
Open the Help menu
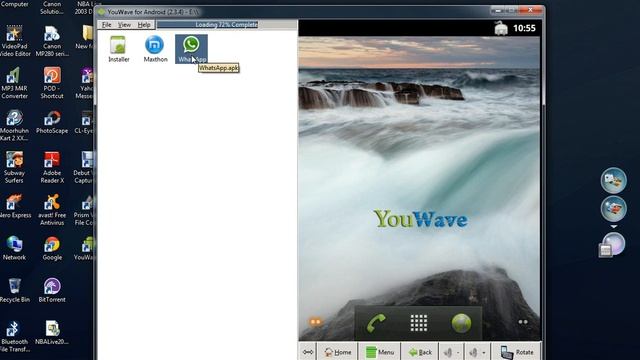[x=144, y=25]
